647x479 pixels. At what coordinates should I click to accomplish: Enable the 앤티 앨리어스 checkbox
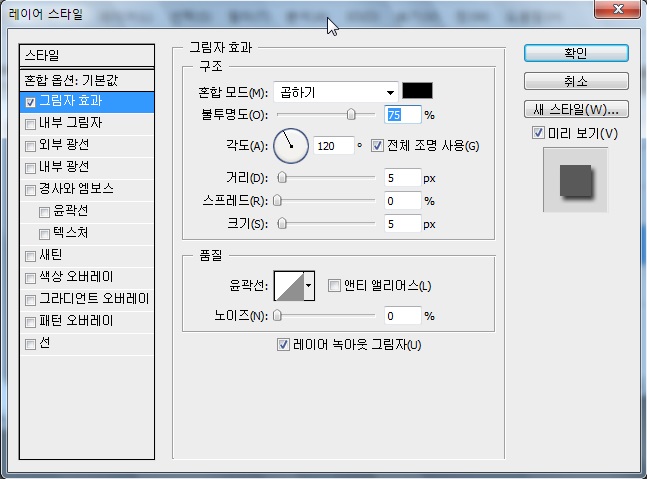[335, 286]
